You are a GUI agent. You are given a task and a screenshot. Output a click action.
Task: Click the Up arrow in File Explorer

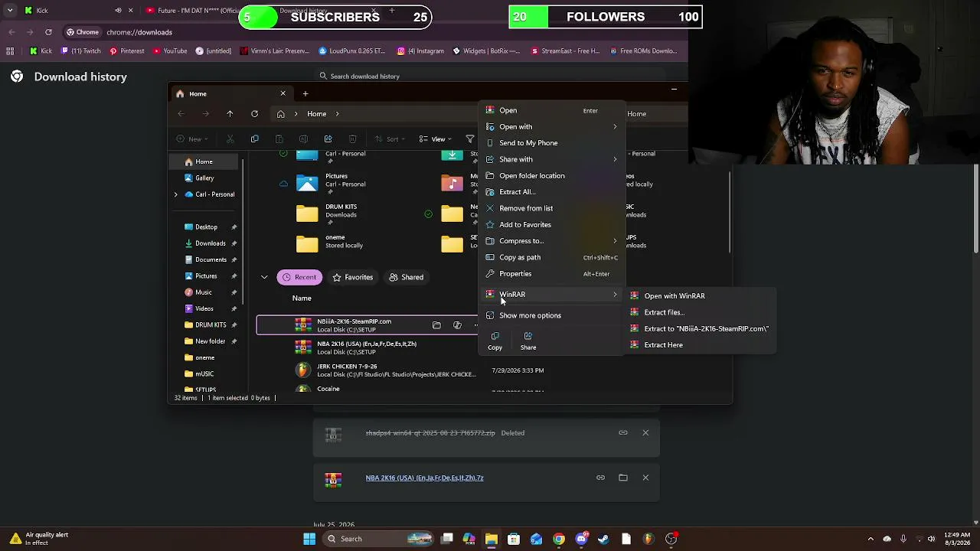tap(230, 114)
